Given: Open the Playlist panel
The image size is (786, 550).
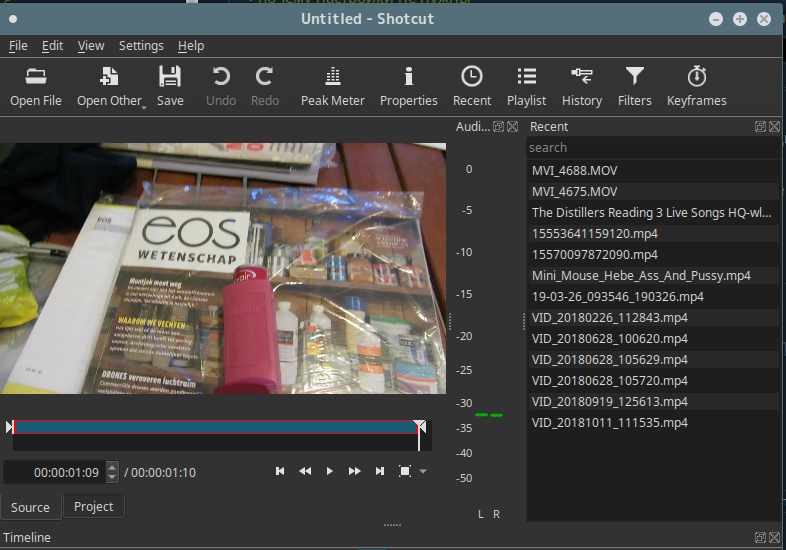Looking at the screenshot, I should [x=526, y=86].
